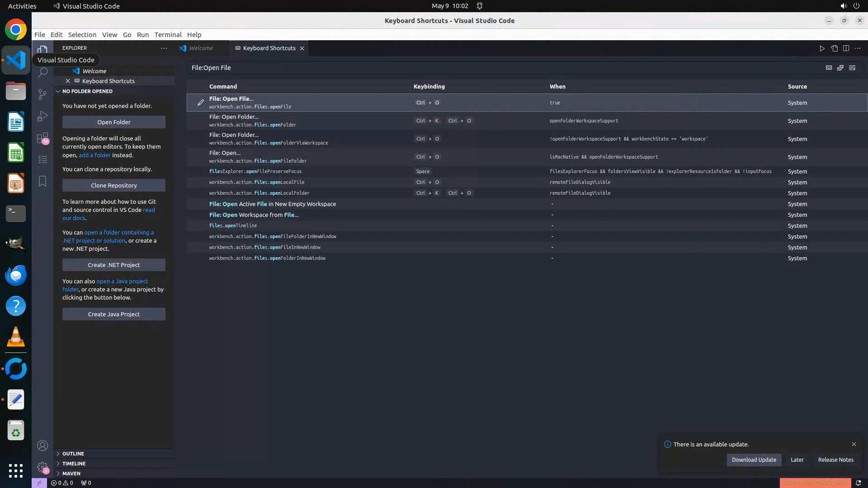Viewport: 868px width, 488px height.
Task: Toggle remote window indicator in status bar
Action: (39, 483)
